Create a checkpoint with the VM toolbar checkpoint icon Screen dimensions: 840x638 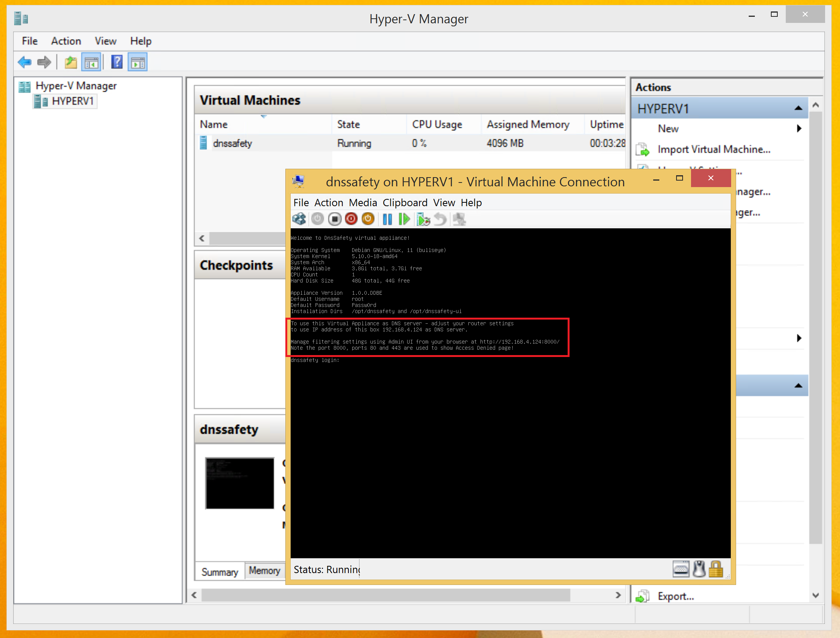[x=423, y=219]
